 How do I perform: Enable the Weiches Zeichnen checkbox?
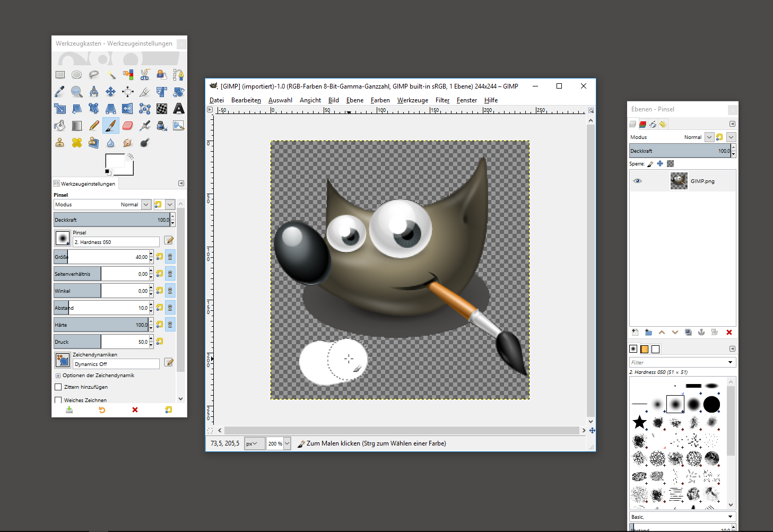click(x=58, y=400)
